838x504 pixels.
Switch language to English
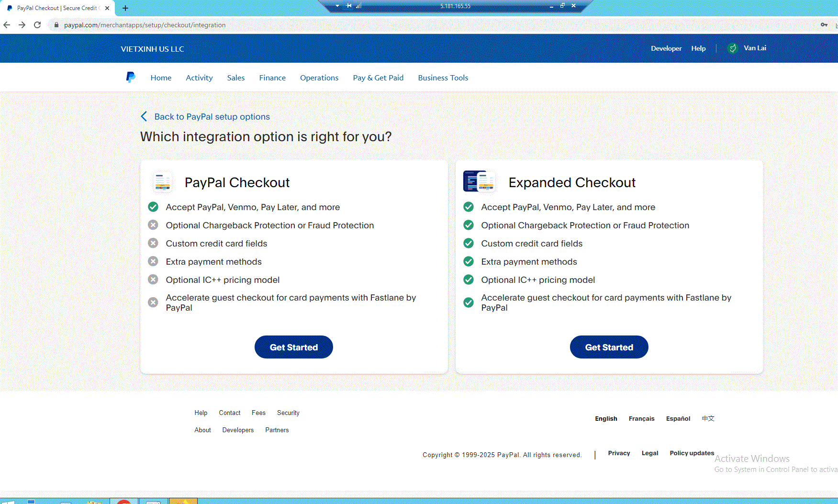click(606, 418)
